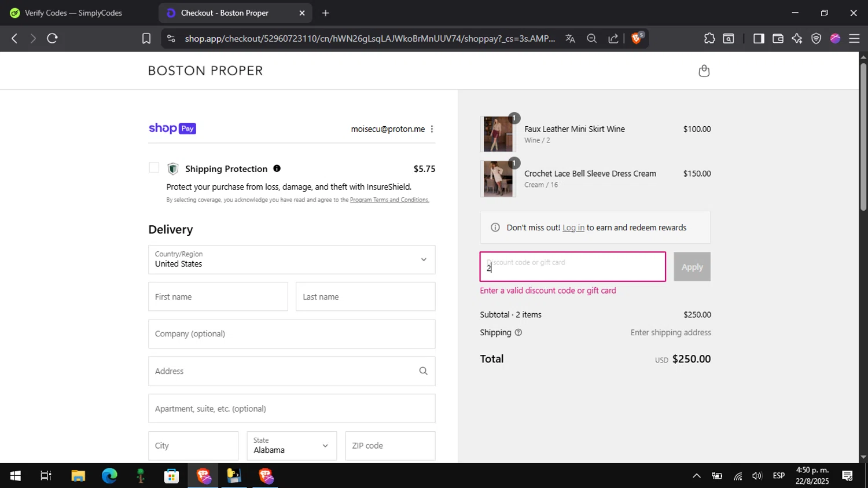
Task: Click the page vertical scrollbar
Action: tap(863, 136)
